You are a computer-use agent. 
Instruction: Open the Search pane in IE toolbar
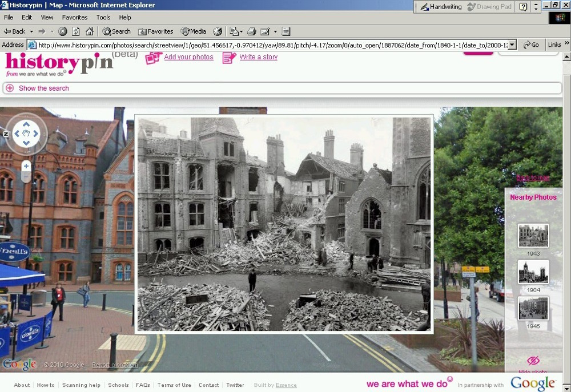tap(116, 31)
